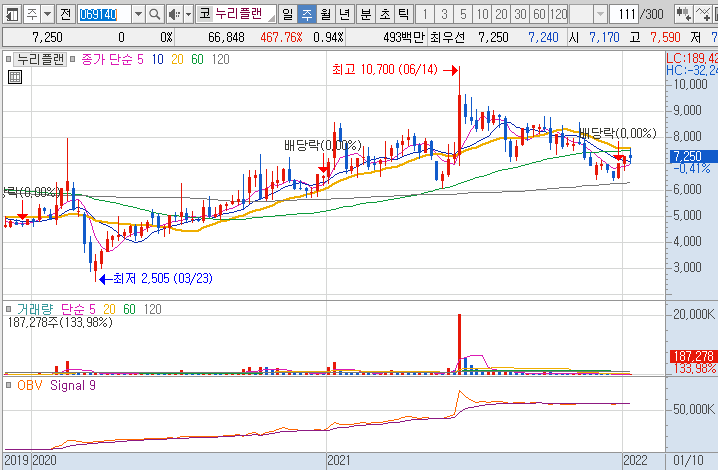Screen dimensions: 718x470
Task: Switch to yearly chart (년)
Action: pos(344,15)
